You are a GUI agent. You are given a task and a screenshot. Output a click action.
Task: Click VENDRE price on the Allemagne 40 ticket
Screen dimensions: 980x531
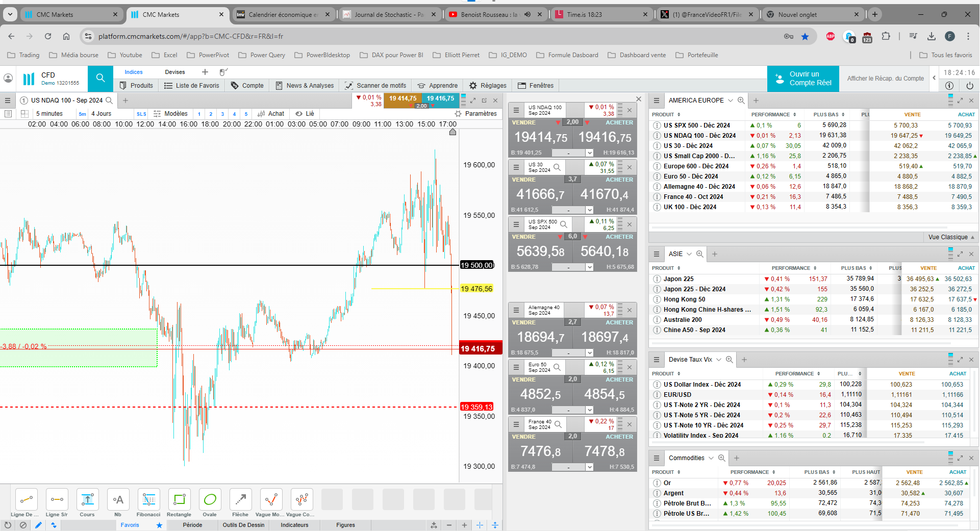(x=540, y=337)
